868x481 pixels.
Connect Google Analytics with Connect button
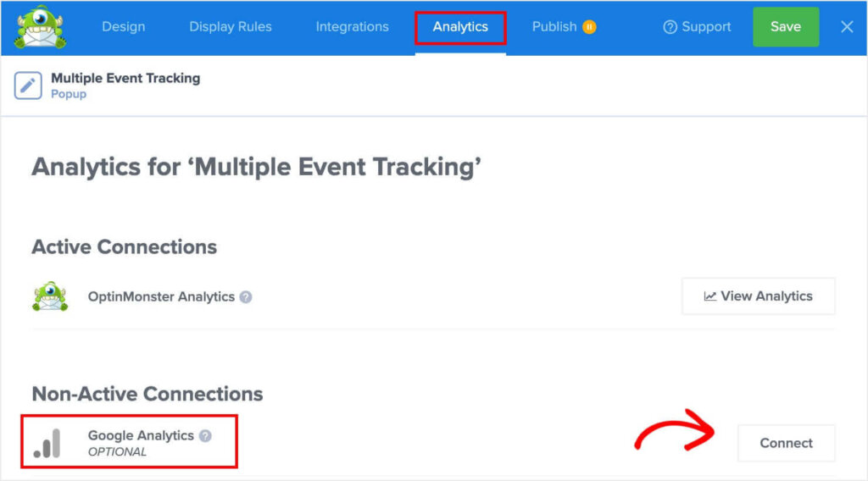[x=786, y=443]
